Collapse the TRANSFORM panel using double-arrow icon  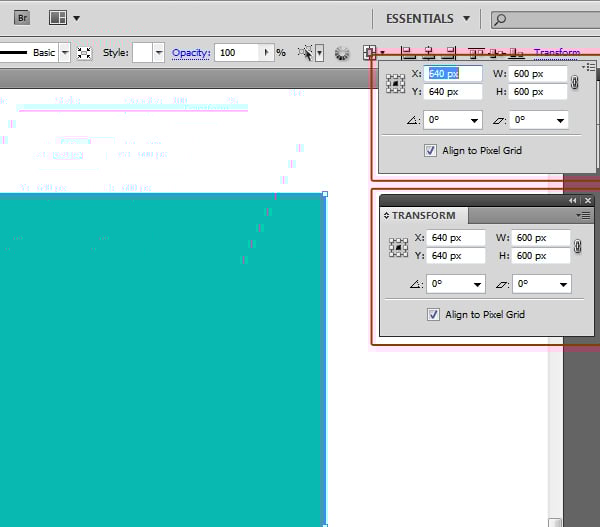[x=573, y=201]
